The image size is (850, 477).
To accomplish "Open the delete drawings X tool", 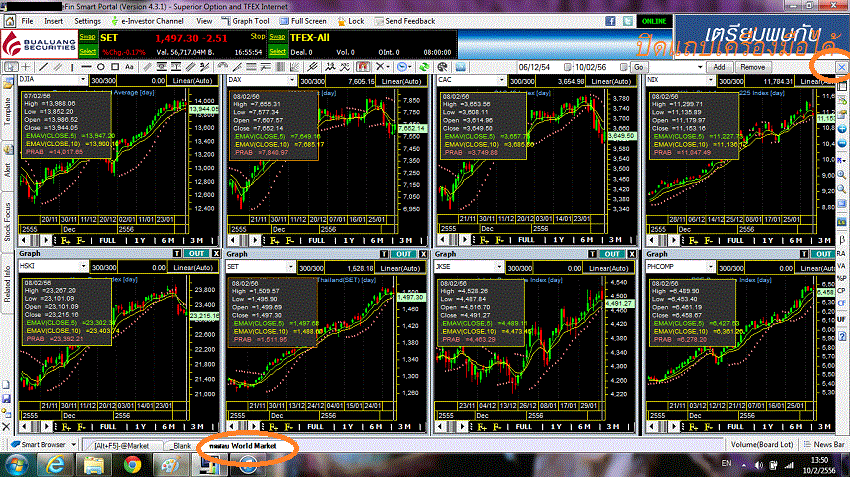I will (x=381, y=67).
